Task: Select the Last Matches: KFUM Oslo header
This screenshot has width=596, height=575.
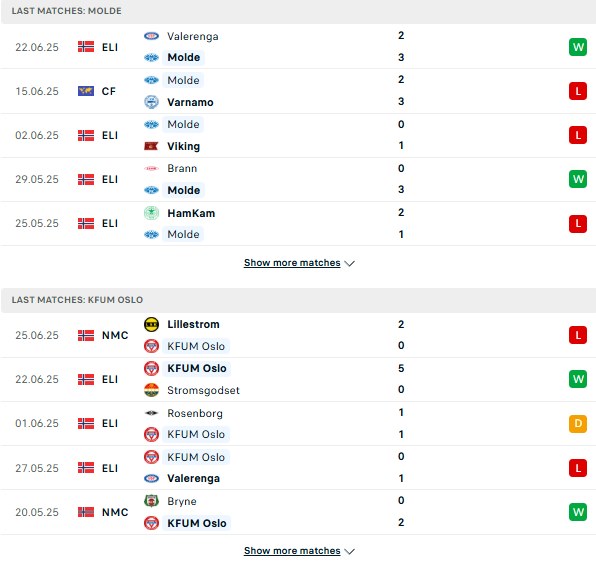Action: click(298, 300)
